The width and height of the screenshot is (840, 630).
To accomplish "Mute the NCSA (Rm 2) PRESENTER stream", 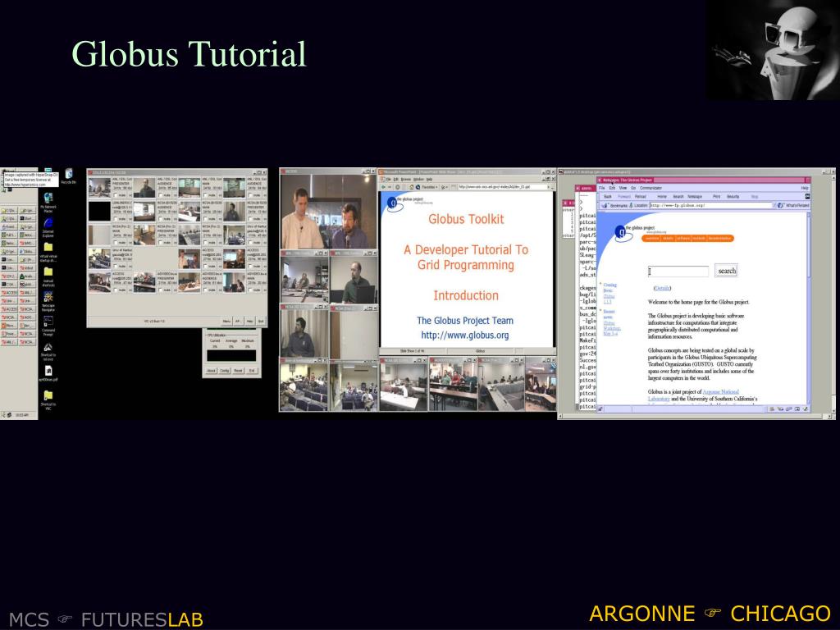I will 161,243.
